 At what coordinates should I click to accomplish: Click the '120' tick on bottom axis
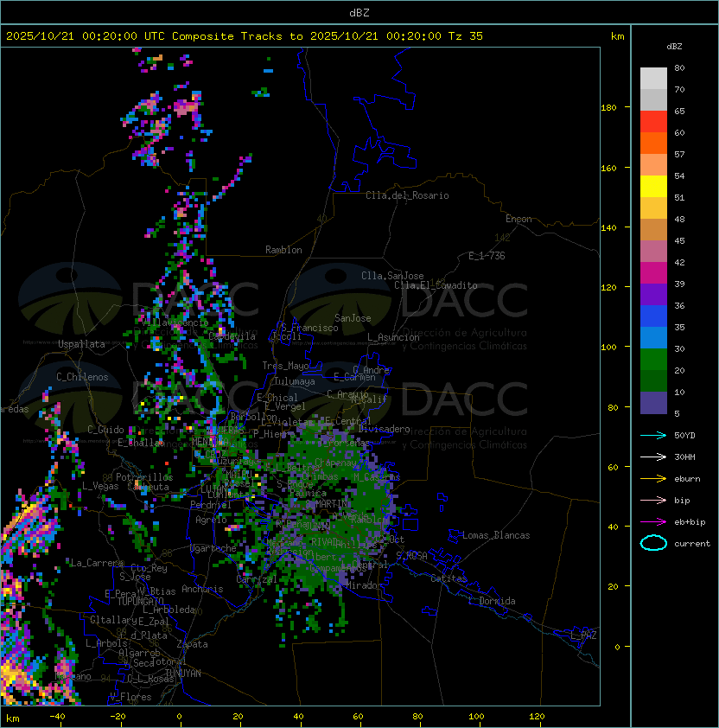tap(537, 717)
